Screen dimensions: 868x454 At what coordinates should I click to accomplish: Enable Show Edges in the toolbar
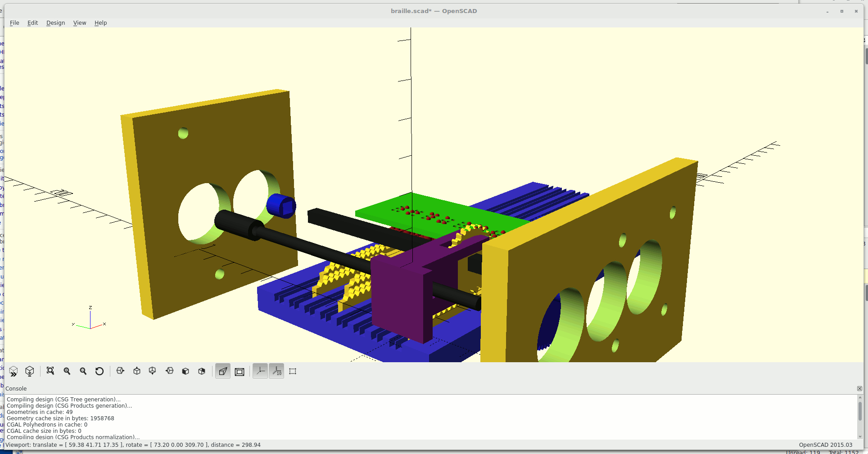click(293, 371)
